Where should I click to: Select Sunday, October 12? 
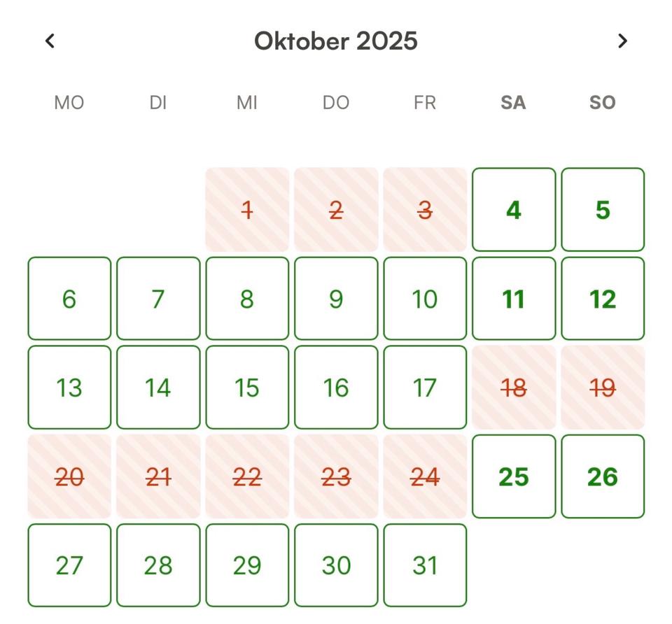(603, 299)
